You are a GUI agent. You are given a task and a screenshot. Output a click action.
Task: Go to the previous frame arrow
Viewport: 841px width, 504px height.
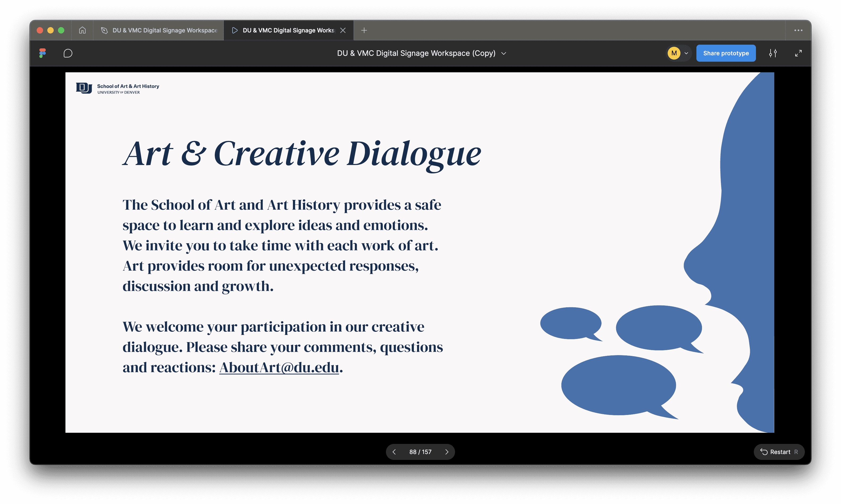click(394, 452)
